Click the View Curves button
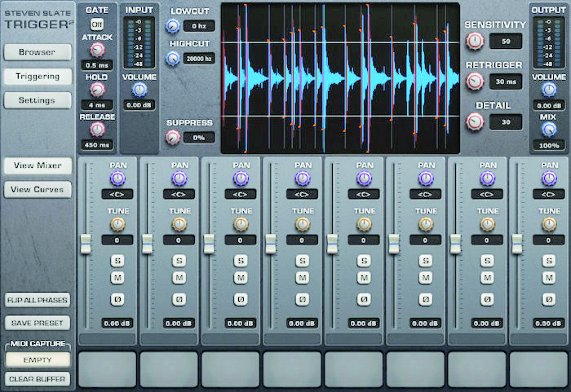This screenshot has width=571, height=392. click(x=37, y=190)
